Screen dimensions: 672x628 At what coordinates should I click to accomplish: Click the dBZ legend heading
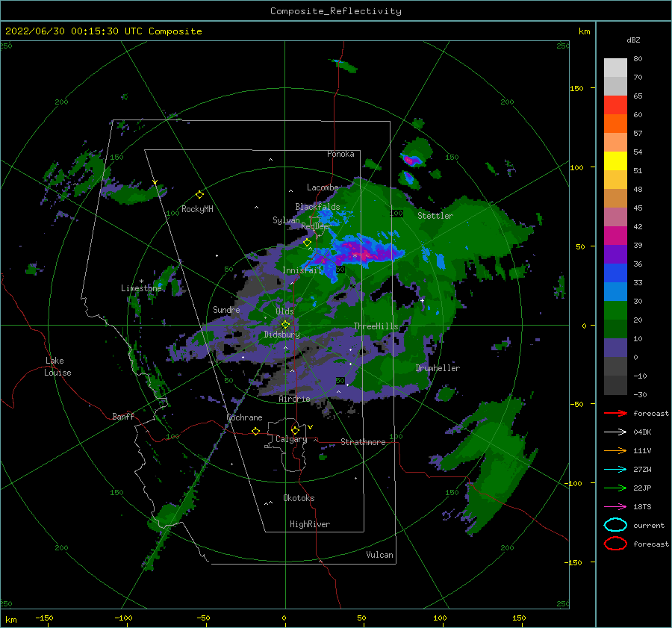click(x=633, y=40)
